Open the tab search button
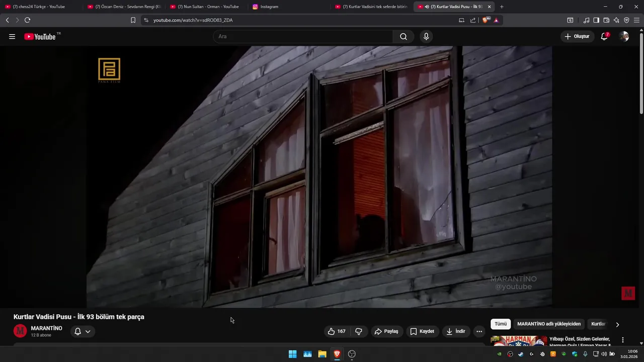 [x=570, y=20]
